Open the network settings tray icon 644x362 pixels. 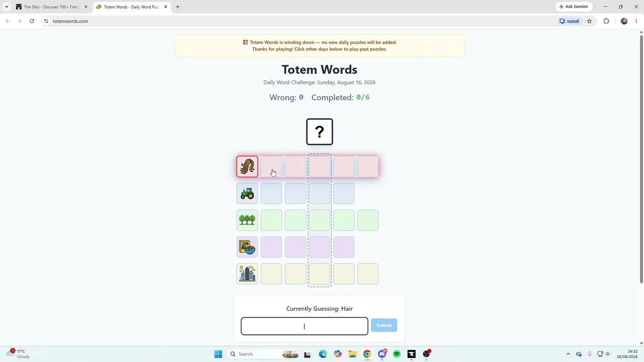pos(600,354)
